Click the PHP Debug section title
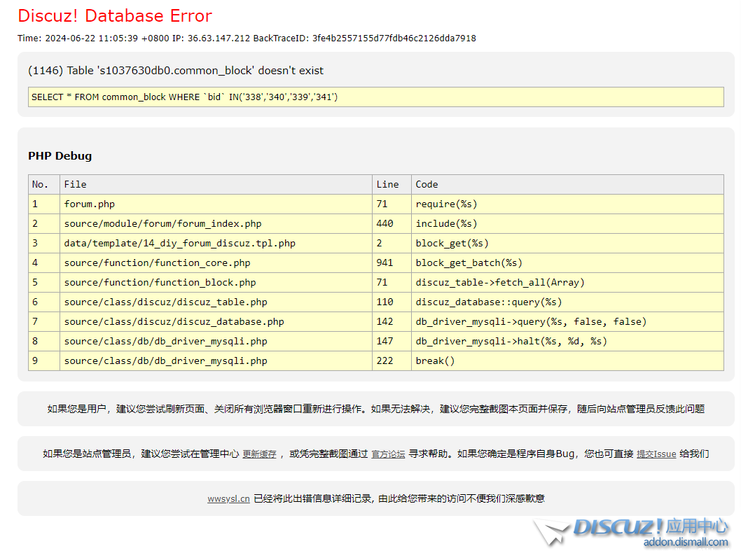Image resolution: width=741 pixels, height=560 pixels. (x=60, y=155)
